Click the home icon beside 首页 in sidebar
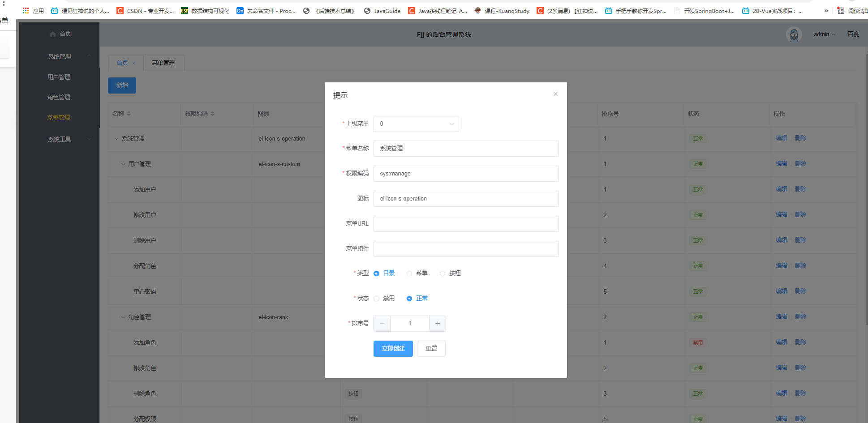Screen dimensions: 868x423 (x=52, y=34)
